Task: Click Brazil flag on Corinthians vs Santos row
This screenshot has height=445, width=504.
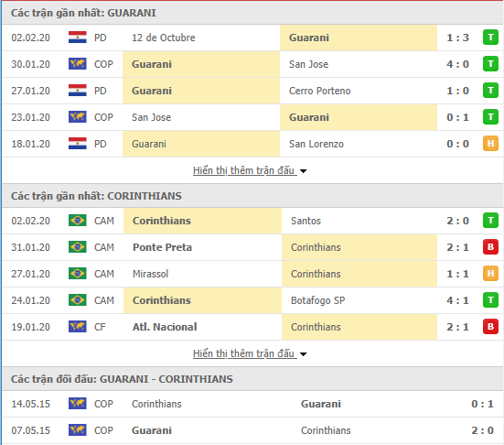Action: pyautogui.click(x=78, y=221)
